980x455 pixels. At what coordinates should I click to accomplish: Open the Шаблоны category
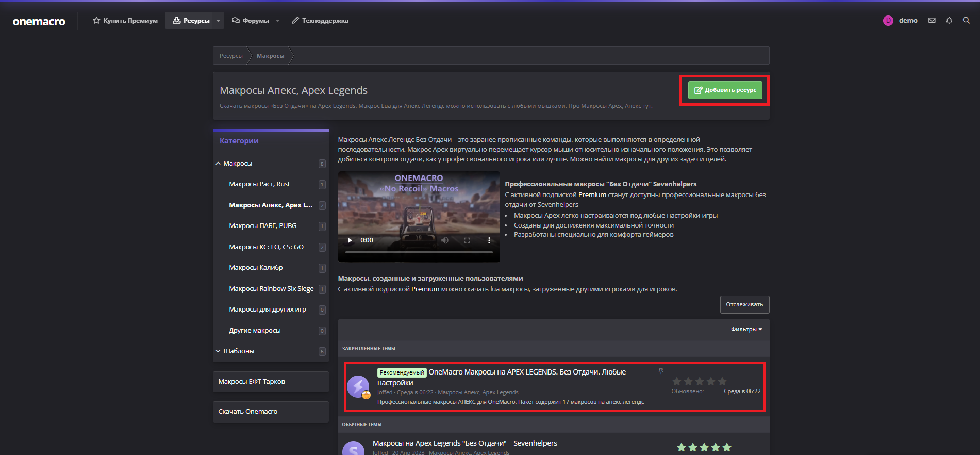pyautogui.click(x=239, y=351)
